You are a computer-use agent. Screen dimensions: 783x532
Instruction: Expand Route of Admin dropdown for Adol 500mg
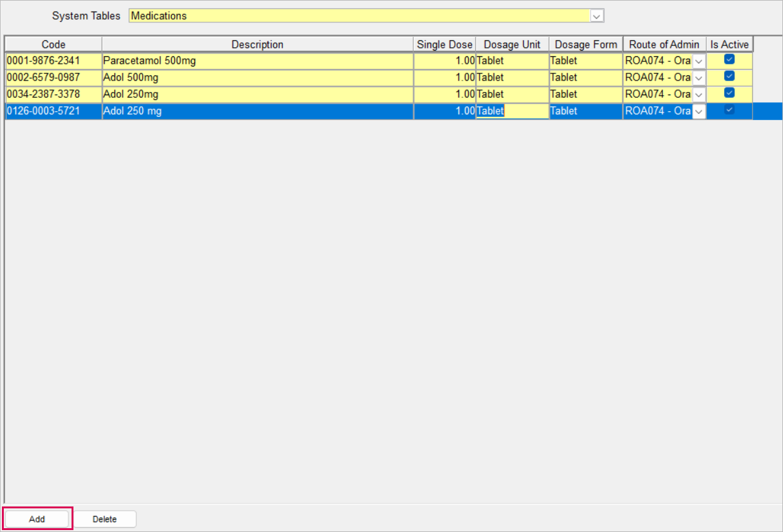pos(699,77)
